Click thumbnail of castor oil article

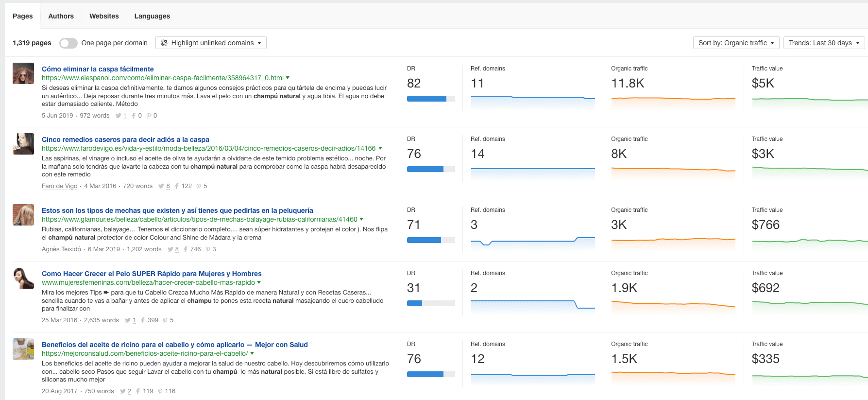(x=23, y=349)
